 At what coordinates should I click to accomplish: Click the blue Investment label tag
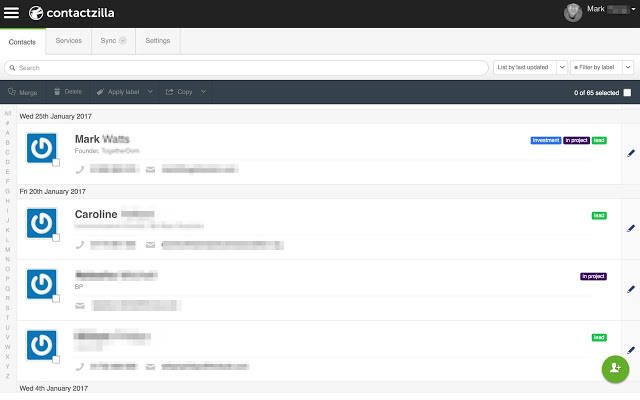tap(545, 141)
